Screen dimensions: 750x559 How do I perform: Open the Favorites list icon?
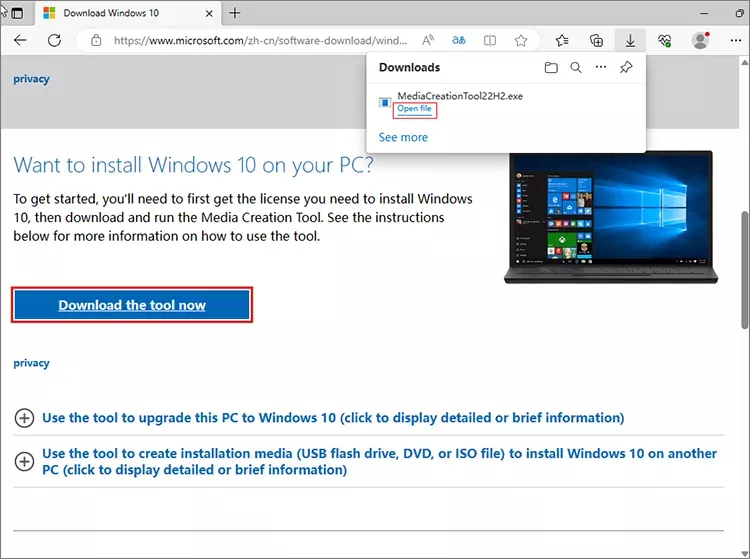562,40
